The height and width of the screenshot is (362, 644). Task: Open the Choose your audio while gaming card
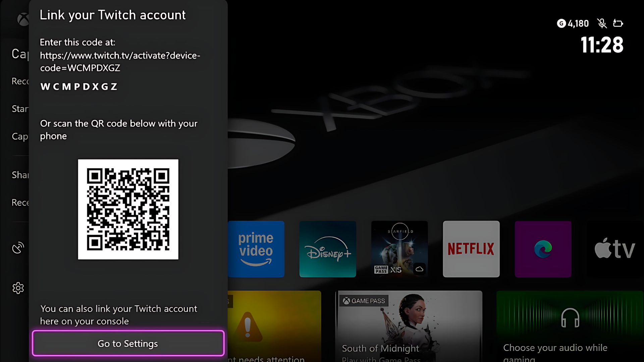click(x=570, y=326)
